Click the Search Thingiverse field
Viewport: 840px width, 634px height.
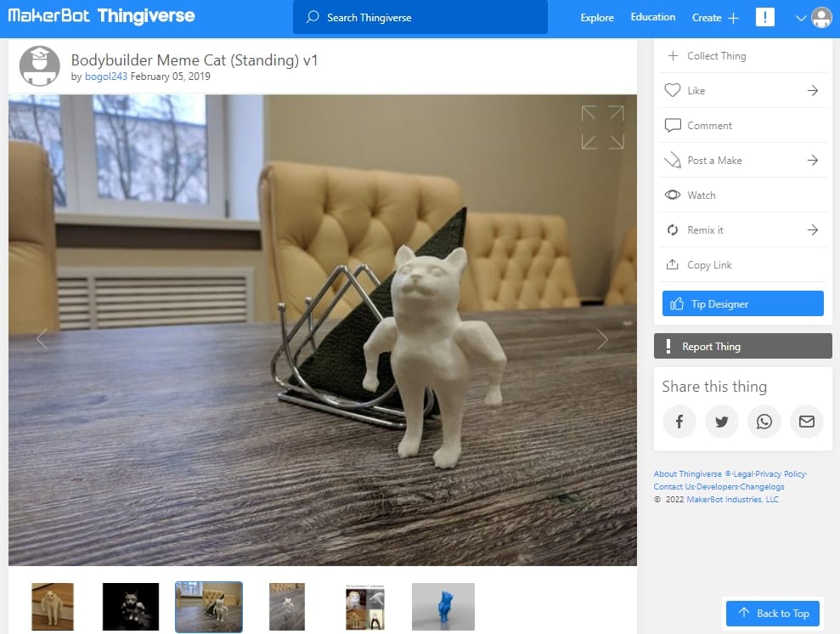(420, 17)
